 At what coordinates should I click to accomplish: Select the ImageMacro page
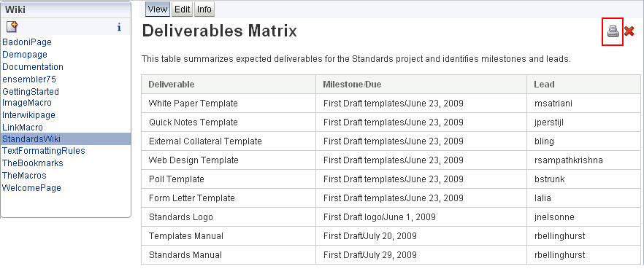27,103
